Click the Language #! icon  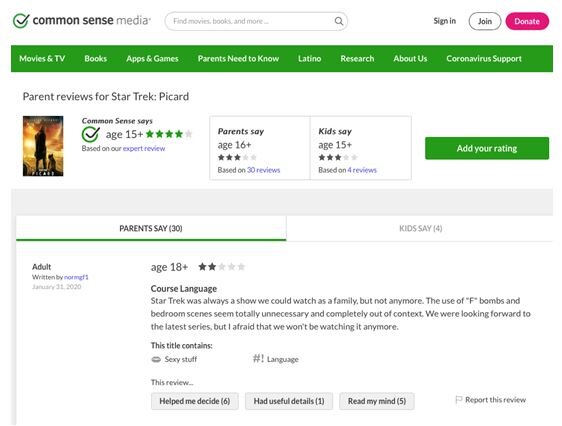click(x=258, y=358)
